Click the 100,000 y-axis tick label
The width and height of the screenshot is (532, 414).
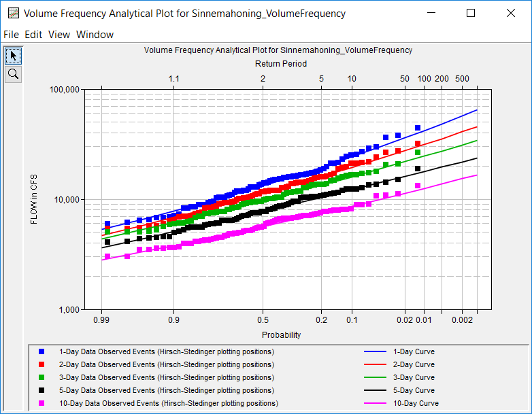[65, 90]
